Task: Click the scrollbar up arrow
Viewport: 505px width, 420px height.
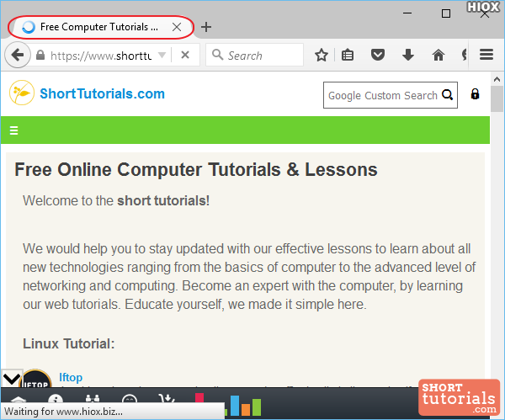Action: pyautogui.click(x=497, y=79)
